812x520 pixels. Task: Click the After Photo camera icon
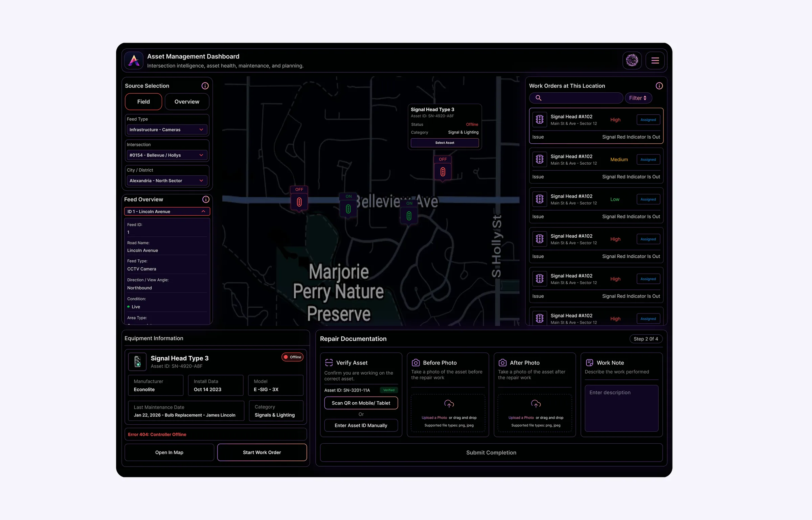click(502, 363)
